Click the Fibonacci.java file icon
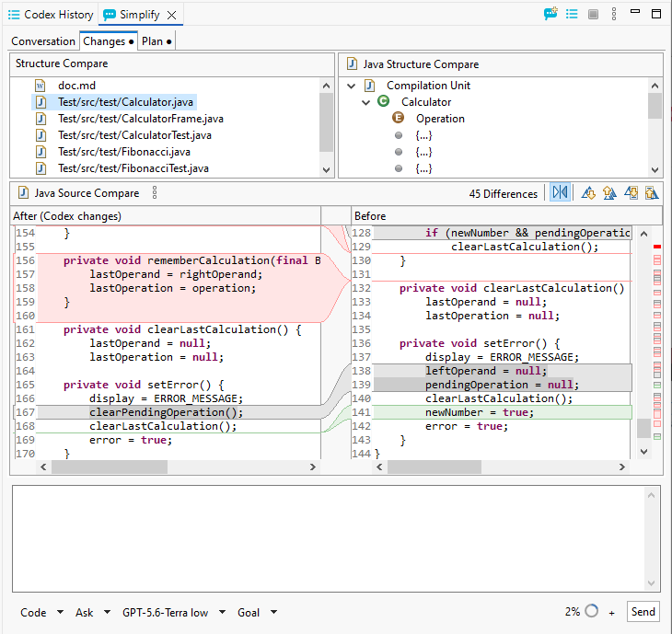672x634 pixels. click(41, 152)
